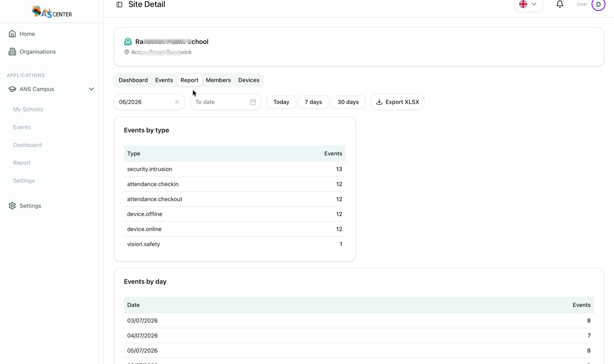This screenshot has width=614, height=364.
Task: Click the ANS Campus graduation cap icon
Action: (x=12, y=89)
